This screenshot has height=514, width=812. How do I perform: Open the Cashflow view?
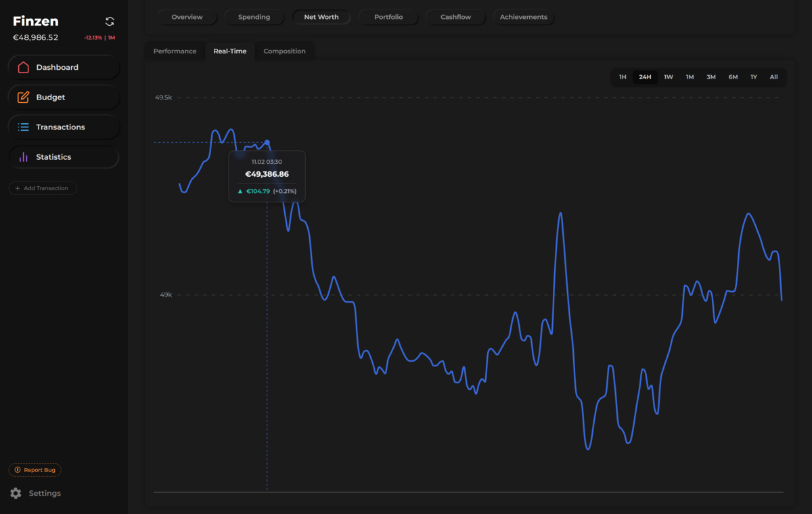point(455,17)
